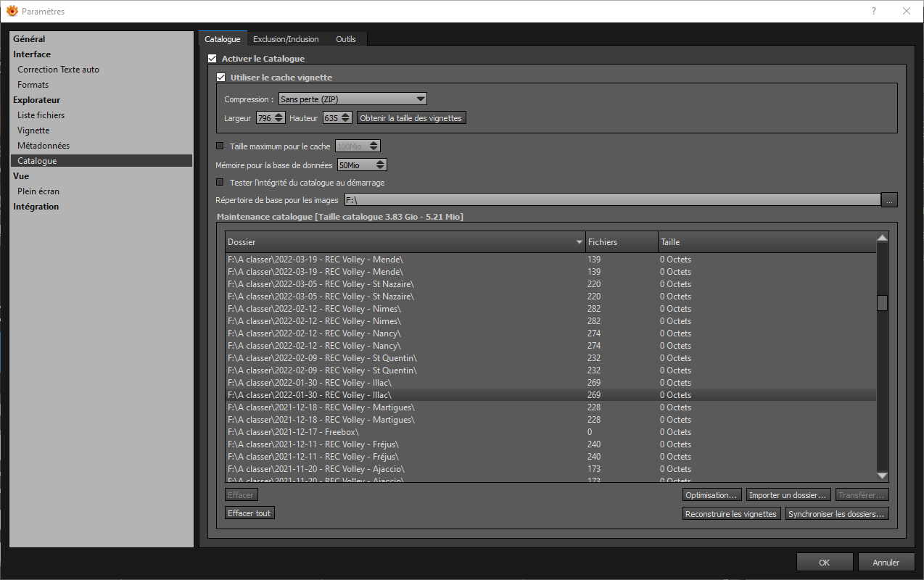Open the Outils tab
The width and height of the screenshot is (924, 580).
tap(346, 39)
